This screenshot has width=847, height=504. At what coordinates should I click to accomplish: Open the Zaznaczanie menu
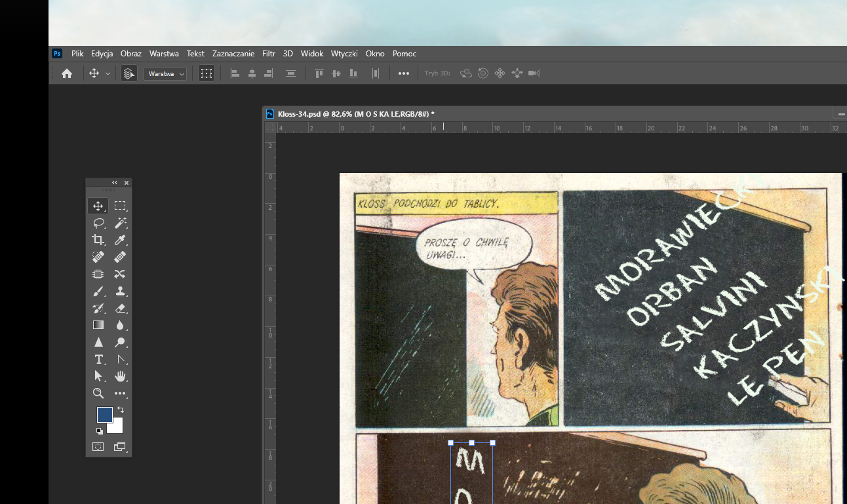[233, 54]
